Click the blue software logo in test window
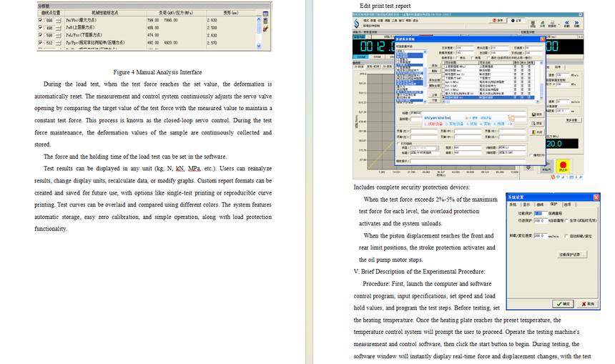 click(357, 23)
